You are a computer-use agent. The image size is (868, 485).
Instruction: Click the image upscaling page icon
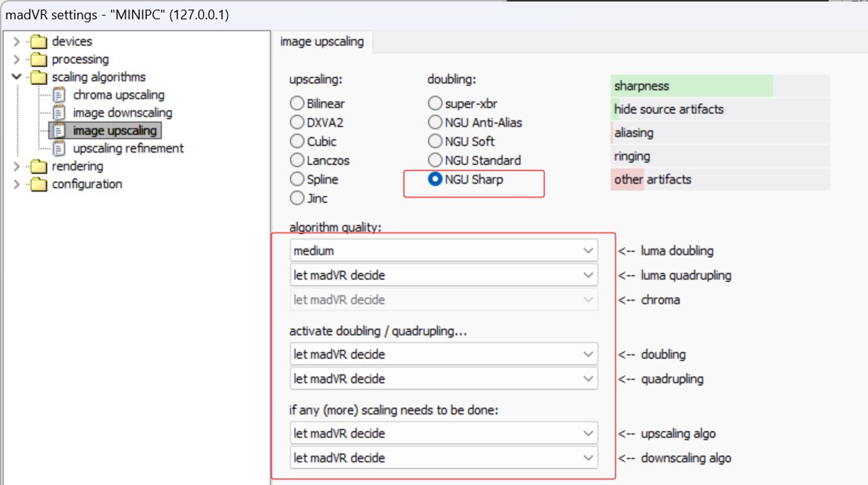coord(60,130)
